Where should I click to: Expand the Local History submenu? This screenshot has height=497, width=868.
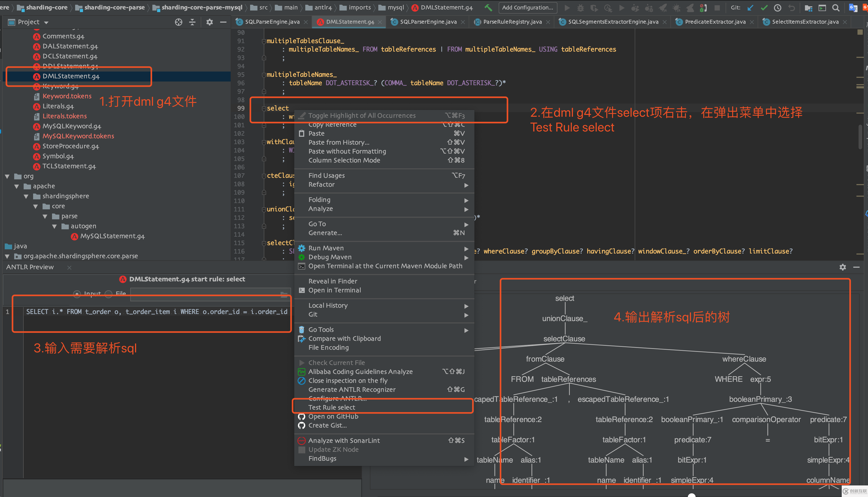[x=384, y=306]
